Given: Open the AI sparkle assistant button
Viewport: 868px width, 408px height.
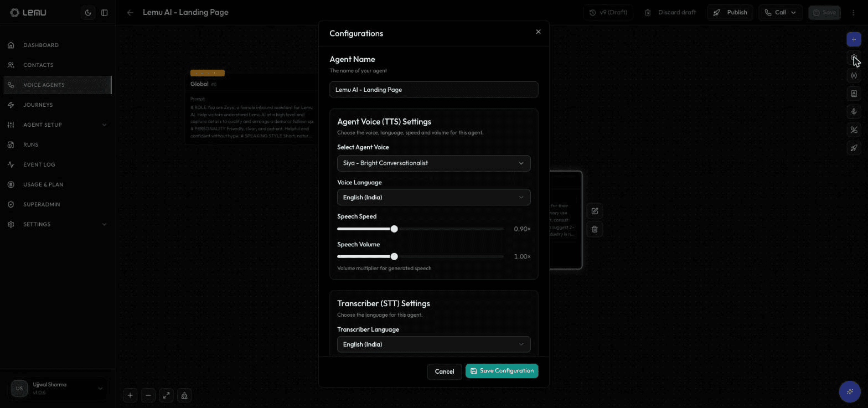Looking at the screenshot, I should [x=850, y=391].
